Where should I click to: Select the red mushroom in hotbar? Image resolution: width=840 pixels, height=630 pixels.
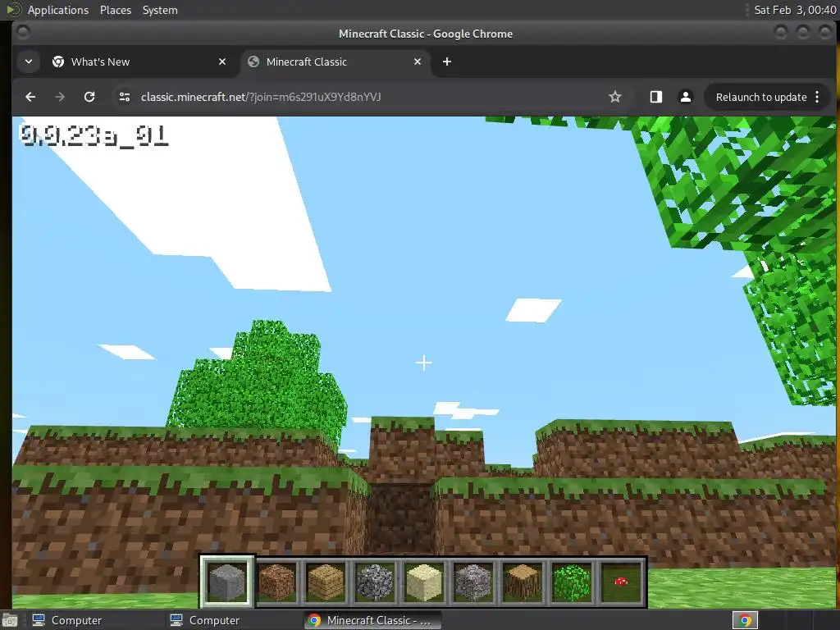click(x=621, y=582)
